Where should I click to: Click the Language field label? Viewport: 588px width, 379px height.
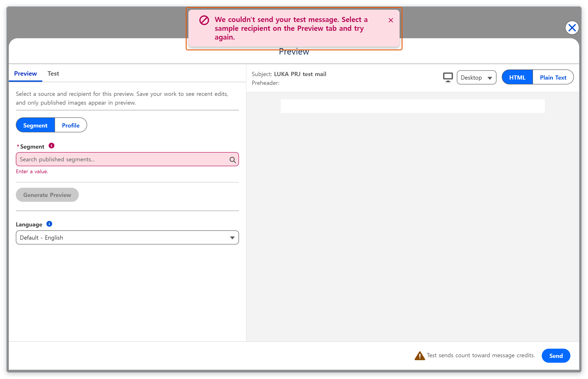pyautogui.click(x=29, y=224)
